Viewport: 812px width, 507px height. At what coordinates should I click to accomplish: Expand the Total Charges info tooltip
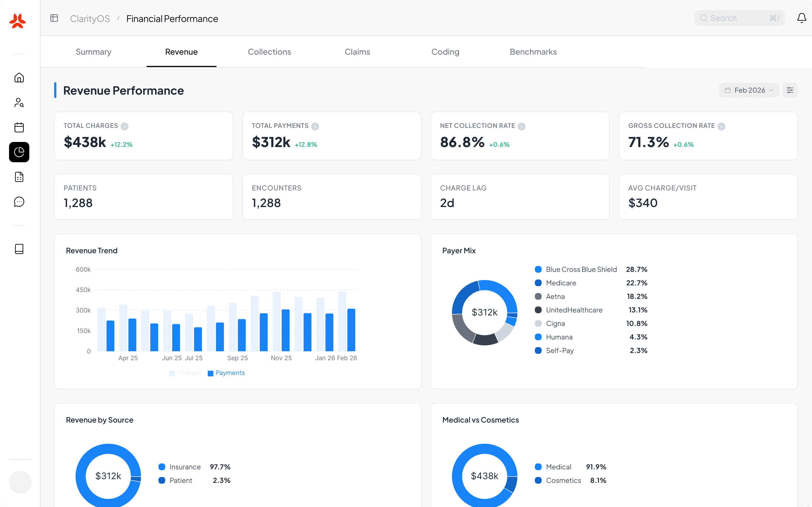pos(125,126)
